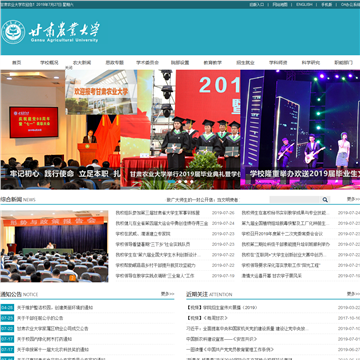Viewport: 360px width, 360px height.
Task: Open the news item mentioning 军事训练营
Action: pos(158,213)
